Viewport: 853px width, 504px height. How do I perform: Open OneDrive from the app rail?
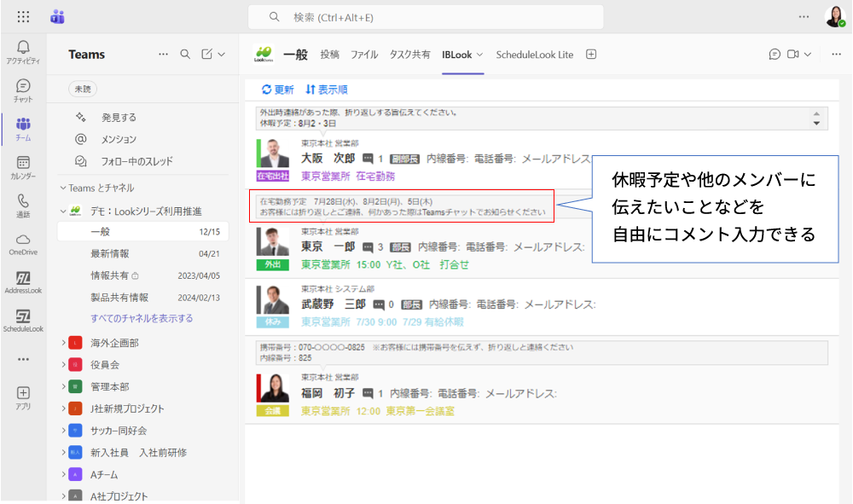23,244
